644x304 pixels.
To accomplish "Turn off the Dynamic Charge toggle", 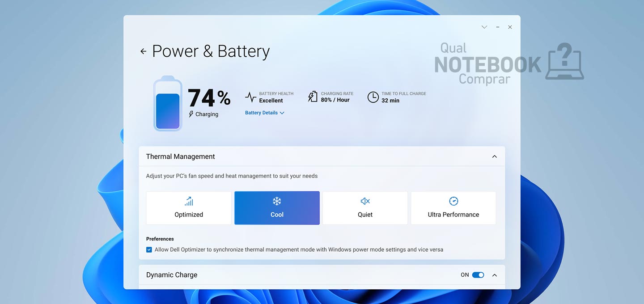I will point(478,275).
